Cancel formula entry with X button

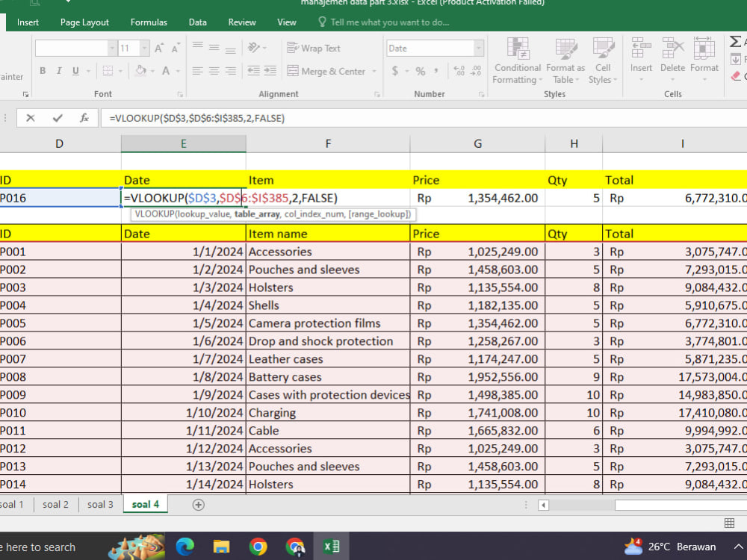pyautogui.click(x=31, y=118)
